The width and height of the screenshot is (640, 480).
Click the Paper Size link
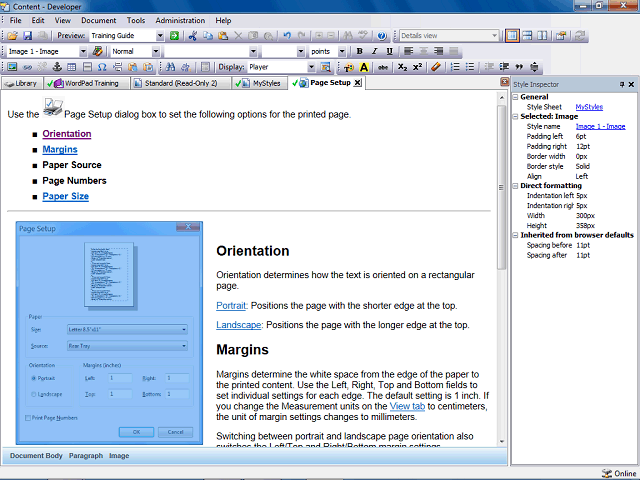pos(65,196)
